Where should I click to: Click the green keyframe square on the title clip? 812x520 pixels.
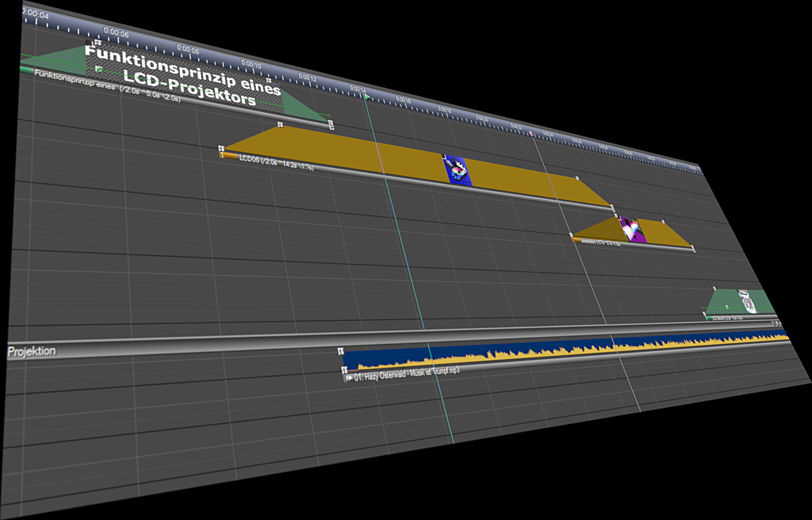(x=99, y=69)
